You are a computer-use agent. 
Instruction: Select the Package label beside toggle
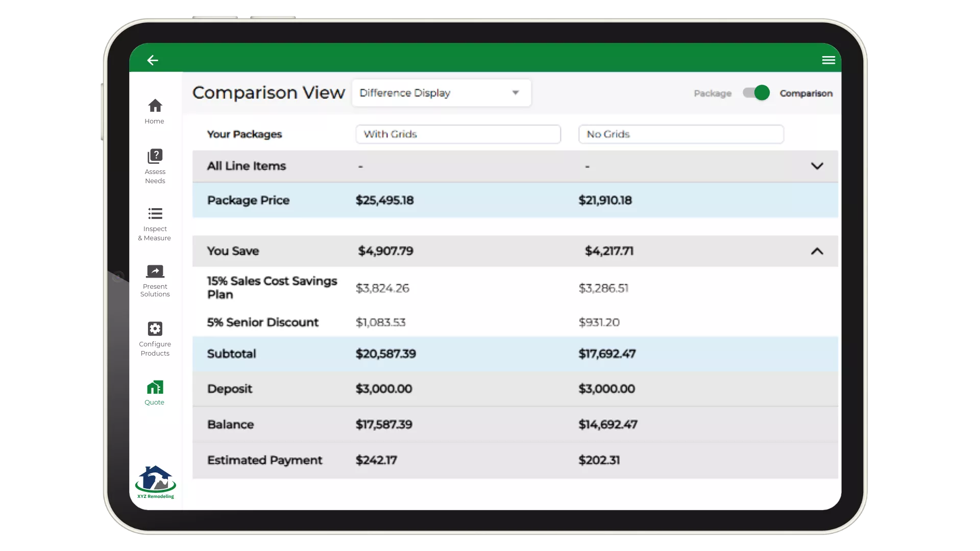tap(713, 93)
